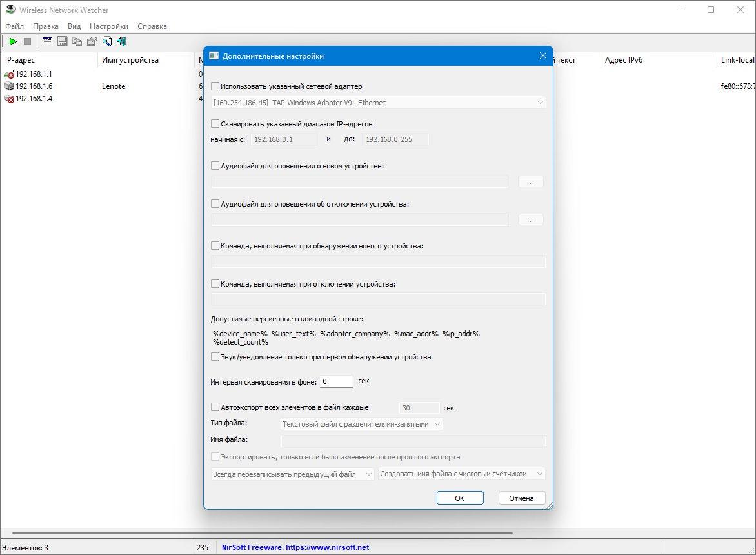
Task: Click the find magnifier icon
Action: [x=107, y=41]
